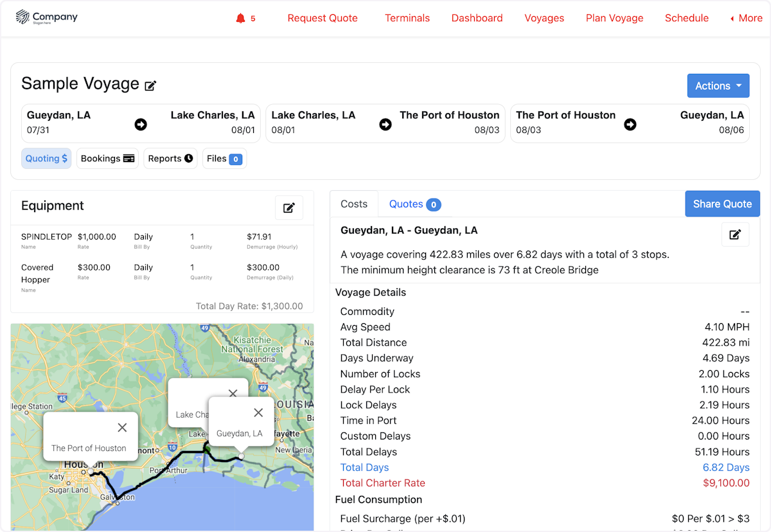Click the 422.83 mi total distance value
The image size is (771, 532).
(726, 342)
